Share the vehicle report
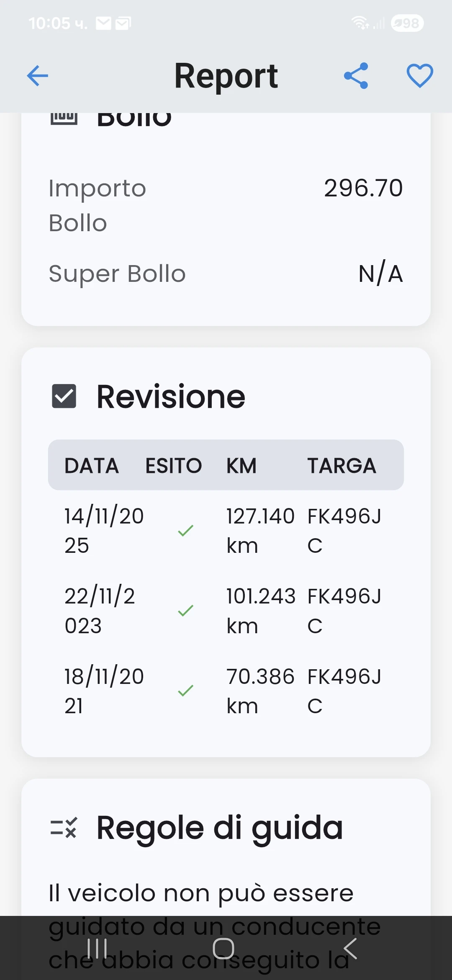 pyautogui.click(x=356, y=76)
